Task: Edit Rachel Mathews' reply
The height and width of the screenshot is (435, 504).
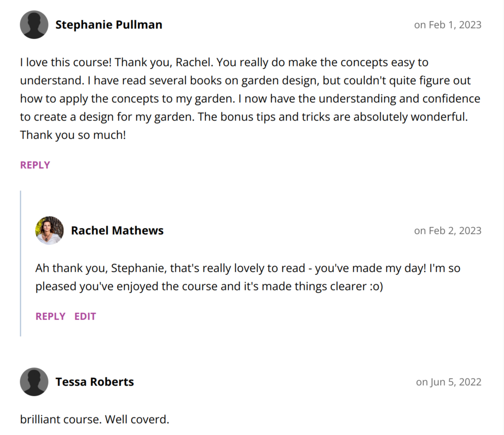Action: [x=85, y=316]
